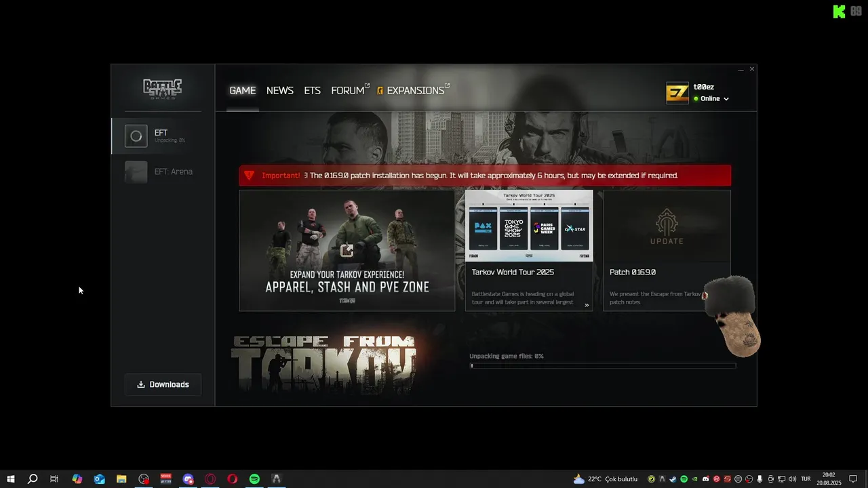Open the Apparel, Stash and PvE Zone banner

coord(347,251)
